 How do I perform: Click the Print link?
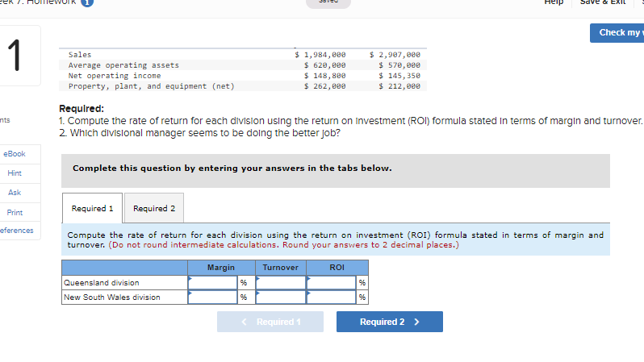pyautogui.click(x=15, y=213)
